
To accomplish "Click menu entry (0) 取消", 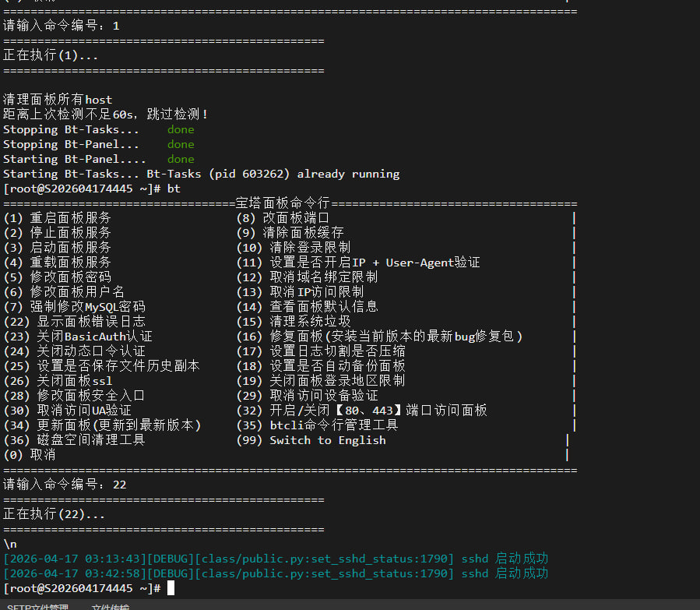I will tap(30, 455).
